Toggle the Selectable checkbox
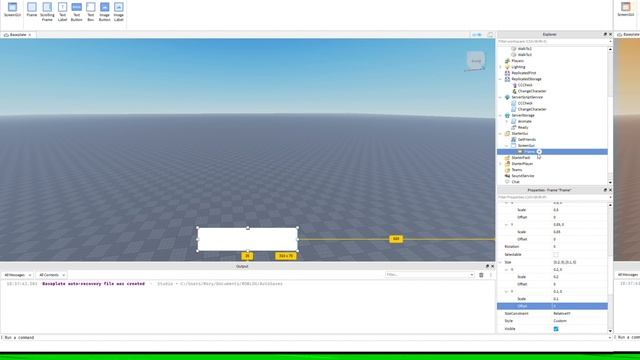Image resolution: width=640 pixels, height=360 pixels. coord(556,255)
